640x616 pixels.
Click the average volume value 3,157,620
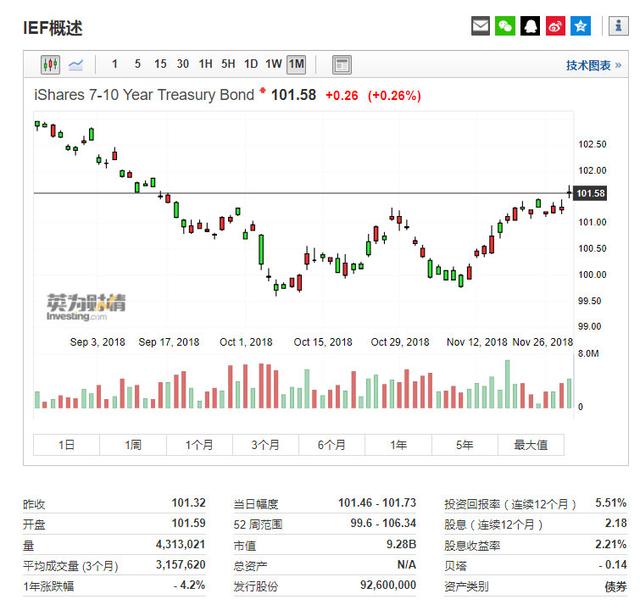coord(180,565)
